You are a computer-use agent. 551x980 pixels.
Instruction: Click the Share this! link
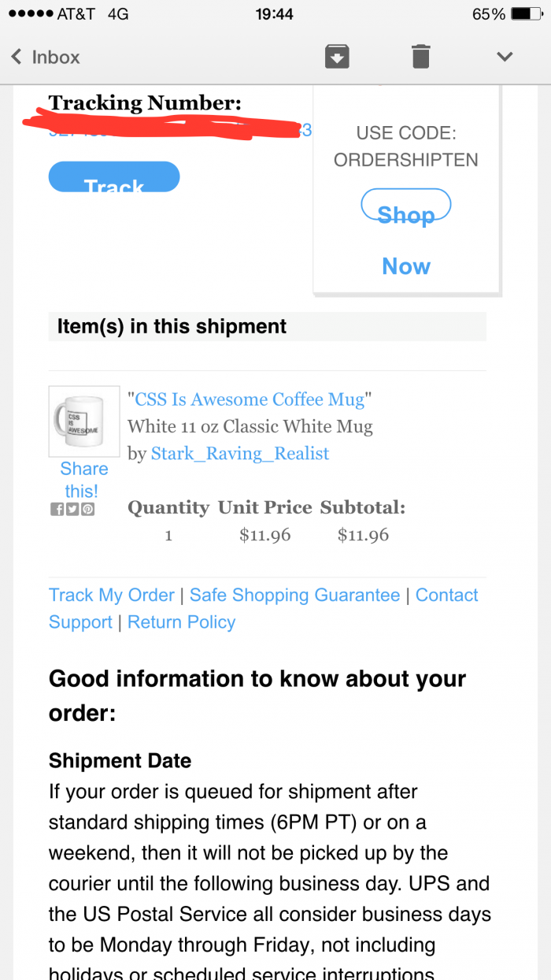(x=82, y=479)
